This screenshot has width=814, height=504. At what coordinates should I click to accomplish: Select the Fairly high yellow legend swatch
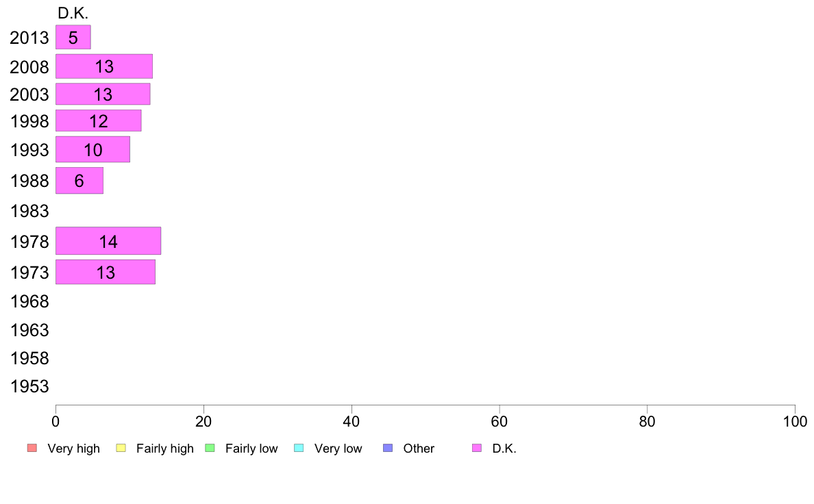click(x=121, y=448)
